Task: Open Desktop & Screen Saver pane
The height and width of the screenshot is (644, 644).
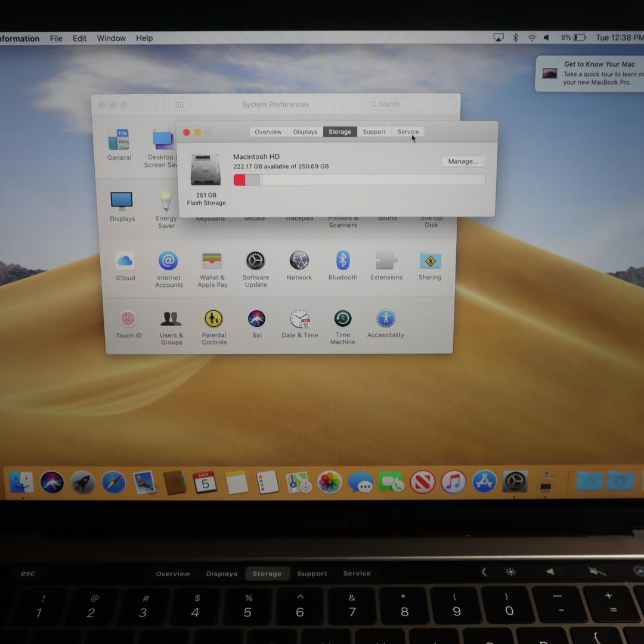Action: click(163, 140)
